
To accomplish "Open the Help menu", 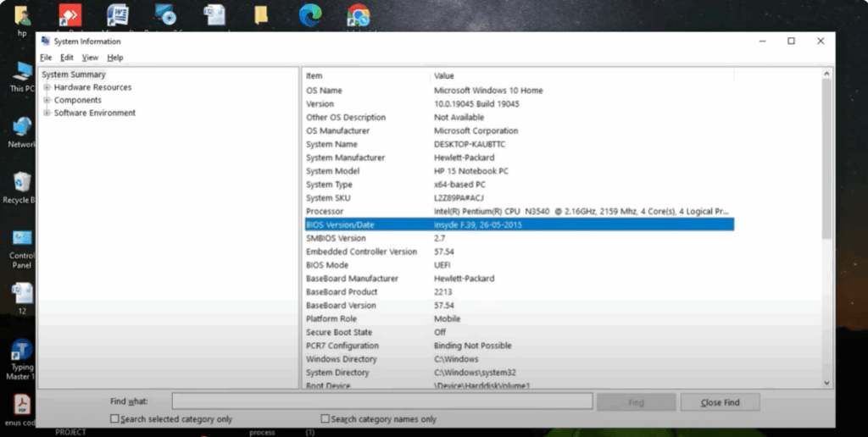I will pyautogui.click(x=115, y=58).
